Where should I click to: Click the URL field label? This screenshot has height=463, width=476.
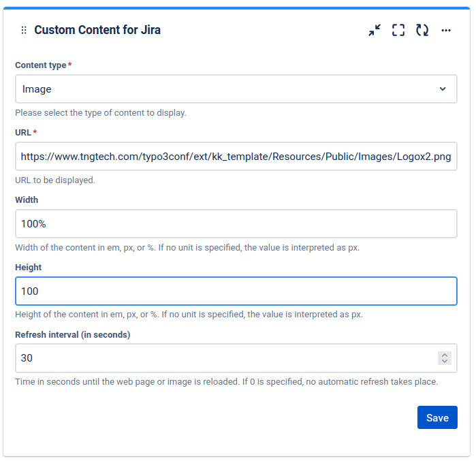coord(23,133)
